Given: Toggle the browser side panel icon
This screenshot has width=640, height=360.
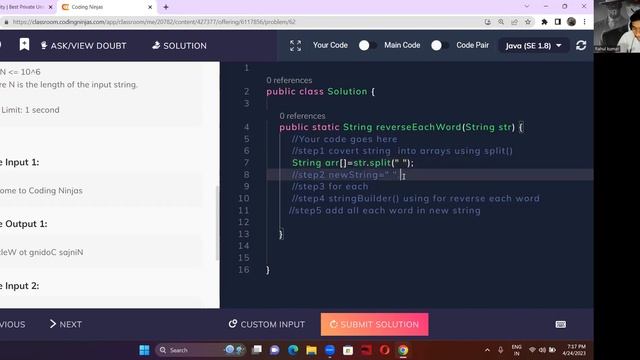Looking at the screenshot, I should tap(558, 22).
